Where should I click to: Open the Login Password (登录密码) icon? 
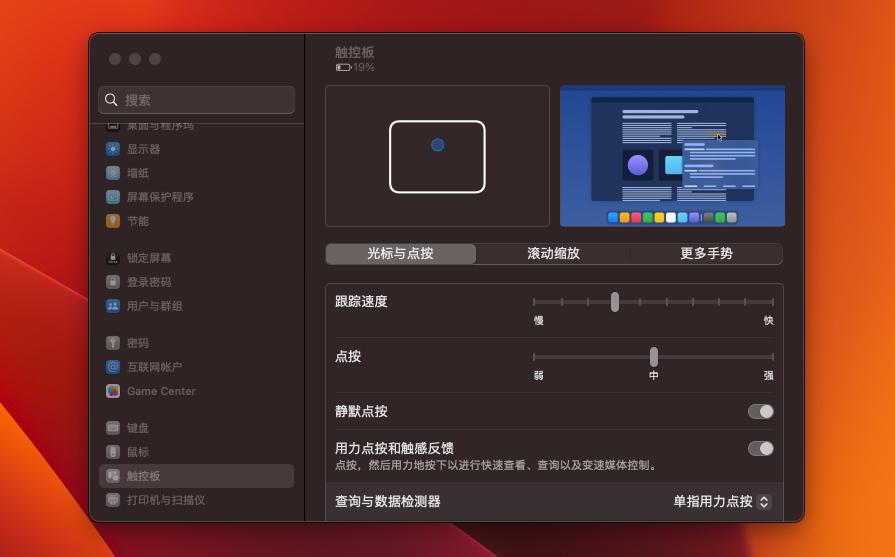pyautogui.click(x=113, y=282)
